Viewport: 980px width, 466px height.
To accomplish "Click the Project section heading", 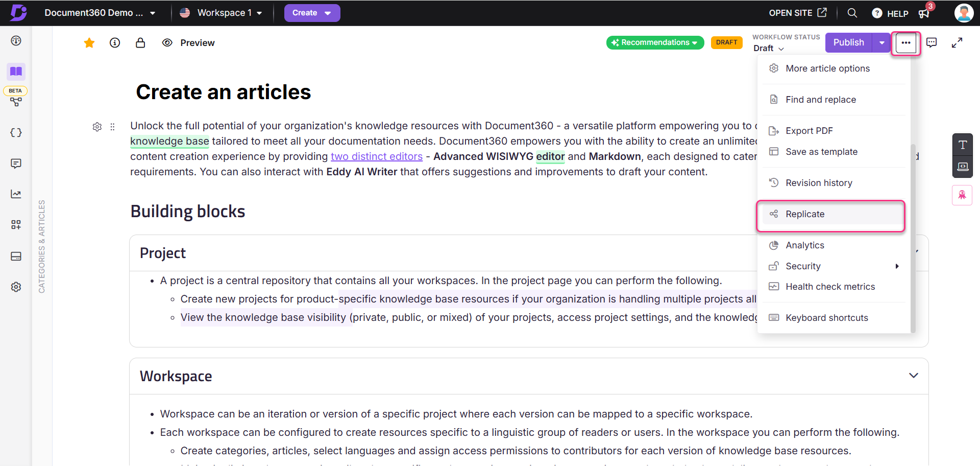I will point(163,253).
